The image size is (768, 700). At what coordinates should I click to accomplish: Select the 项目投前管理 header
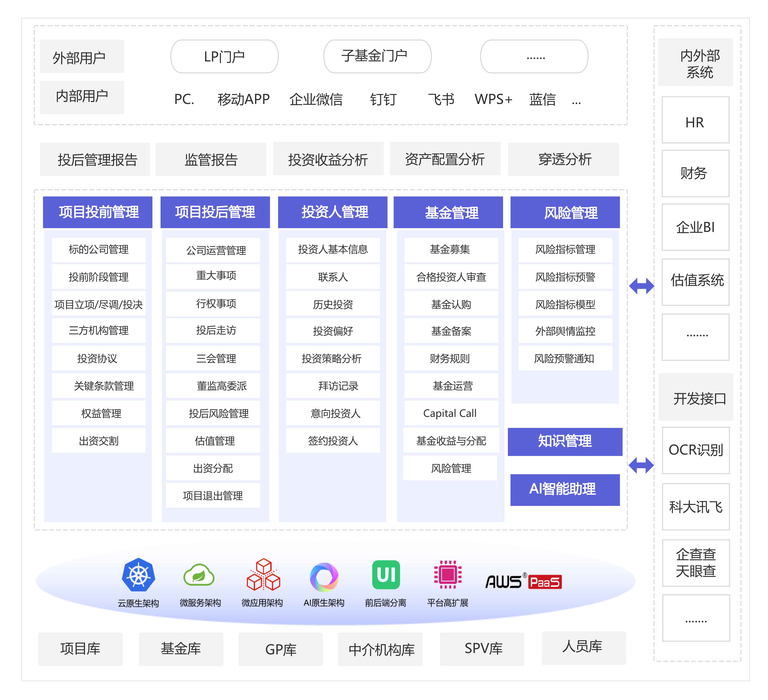click(98, 212)
